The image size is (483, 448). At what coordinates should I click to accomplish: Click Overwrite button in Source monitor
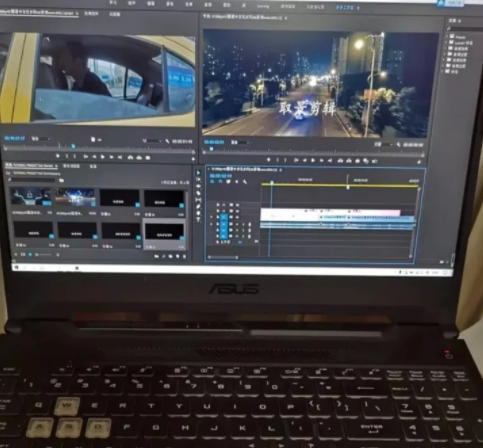[x=139, y=157]
